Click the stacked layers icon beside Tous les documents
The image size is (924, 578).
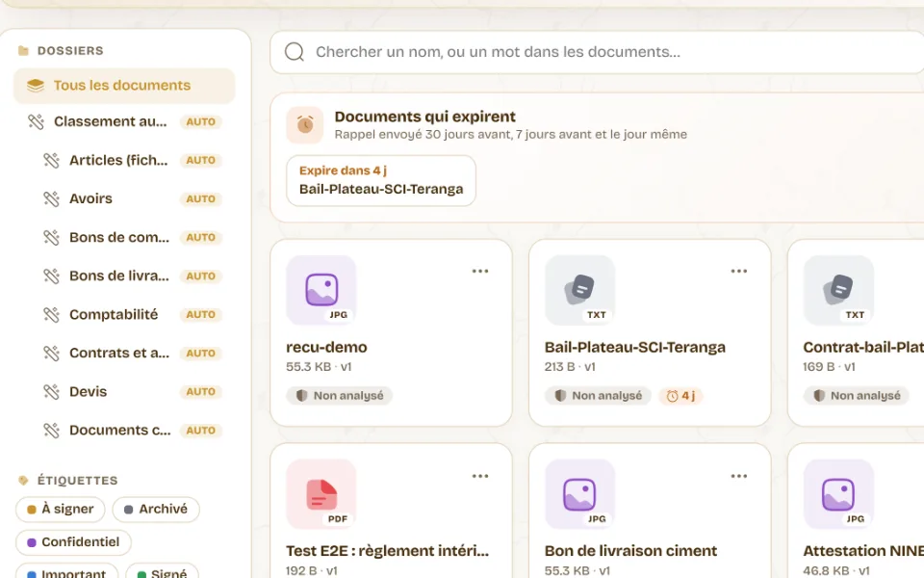point(36,86)
